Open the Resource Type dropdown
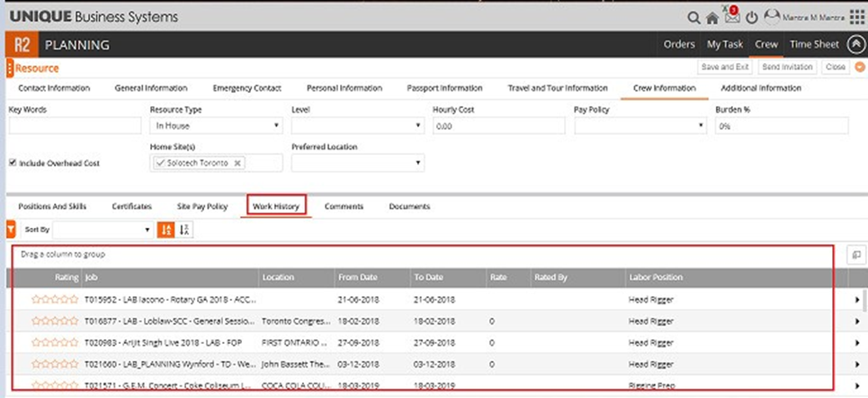This screenshot has height=398, width=868. 216,126
